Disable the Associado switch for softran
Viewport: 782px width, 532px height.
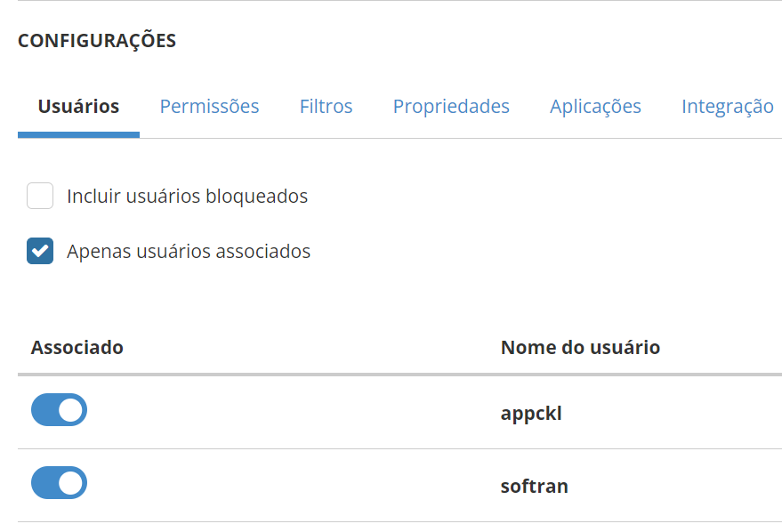click(59, 483)
